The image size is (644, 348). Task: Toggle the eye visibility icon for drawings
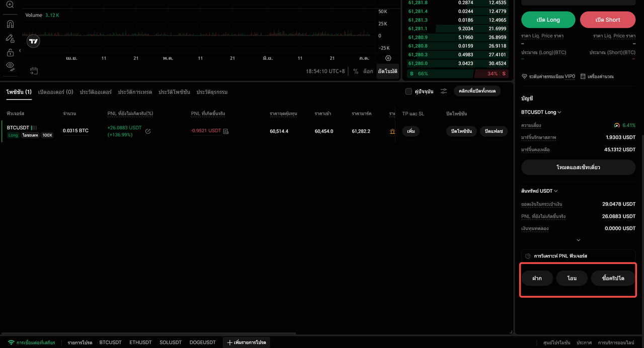10,66
